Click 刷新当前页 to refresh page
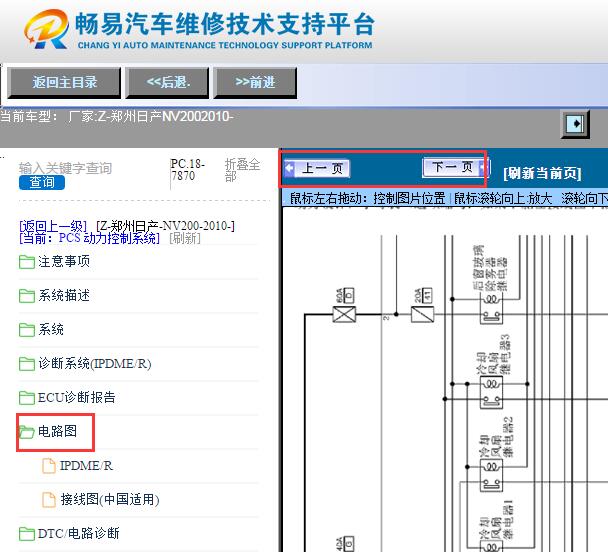Image resolution: width=608 pixels, height=552 pixels. 542,173
